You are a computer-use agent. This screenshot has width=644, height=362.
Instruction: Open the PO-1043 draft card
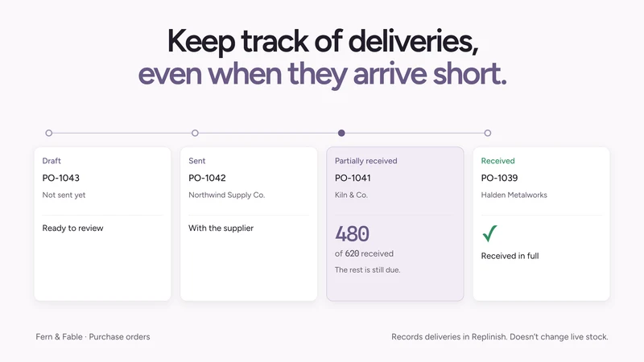point(103,224)
